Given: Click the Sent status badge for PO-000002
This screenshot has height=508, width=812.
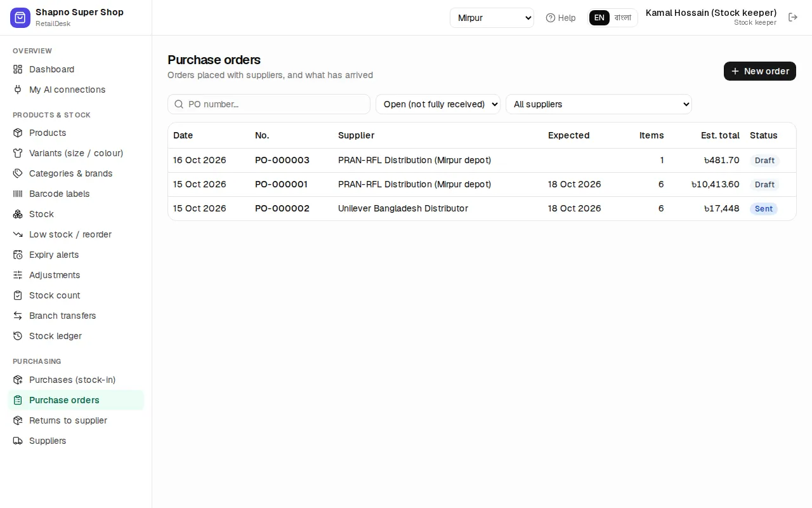Looking at the screenshot, I should (x=764, y=209).
